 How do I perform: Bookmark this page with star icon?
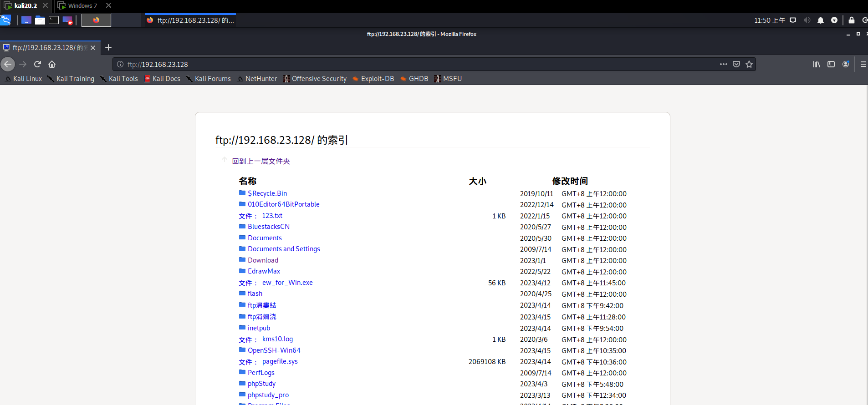(x=749, y=64)
